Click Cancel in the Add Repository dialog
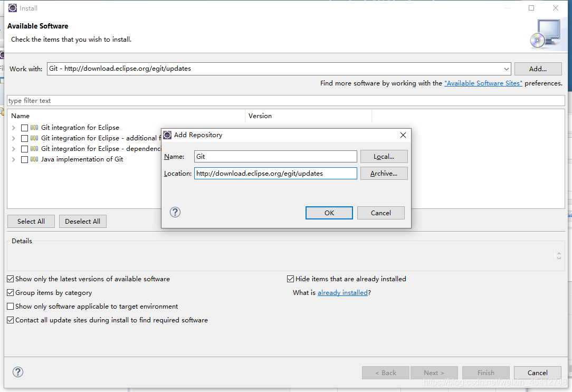Image resolution: width=572 pixels, height=392 pixels. click(381, 213)
